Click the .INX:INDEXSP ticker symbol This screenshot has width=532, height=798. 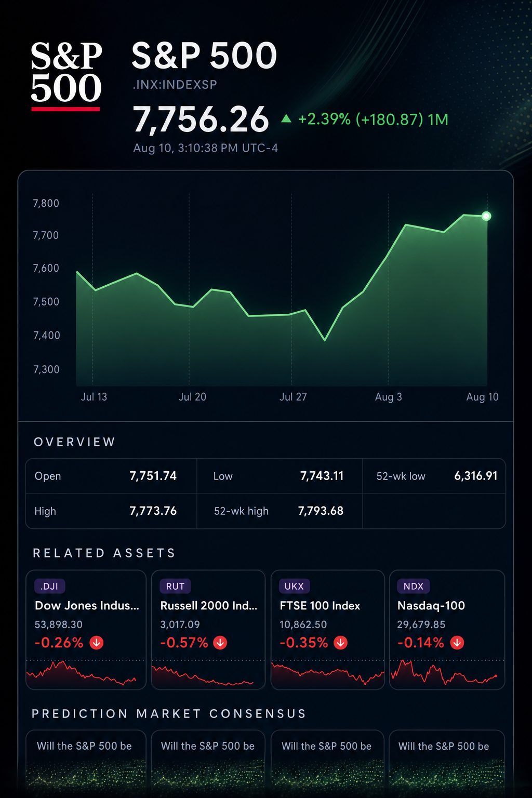[x=175, y=84]
